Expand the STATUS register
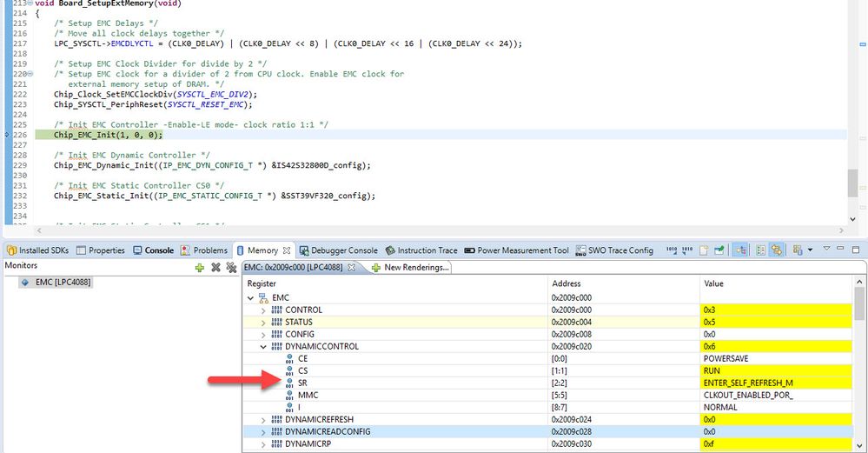Viewport: 868px width, 453px height. pyautogui.click(x=263, y=323)
